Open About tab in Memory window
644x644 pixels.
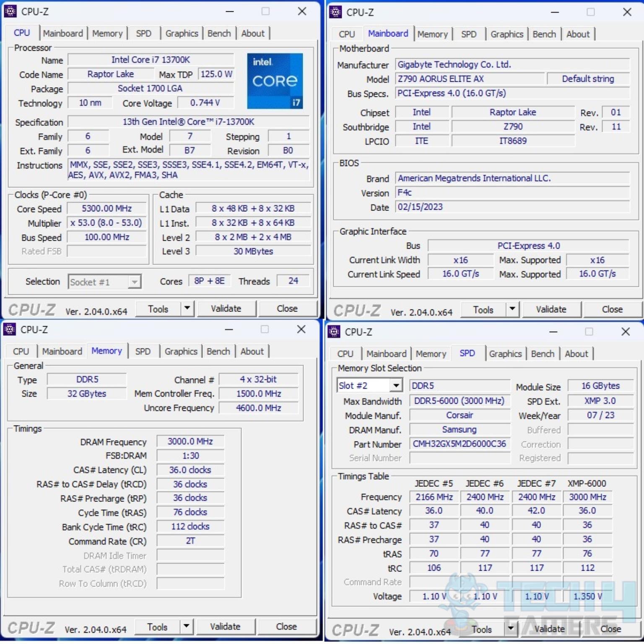pyautogui.click(x=252, y=351)
